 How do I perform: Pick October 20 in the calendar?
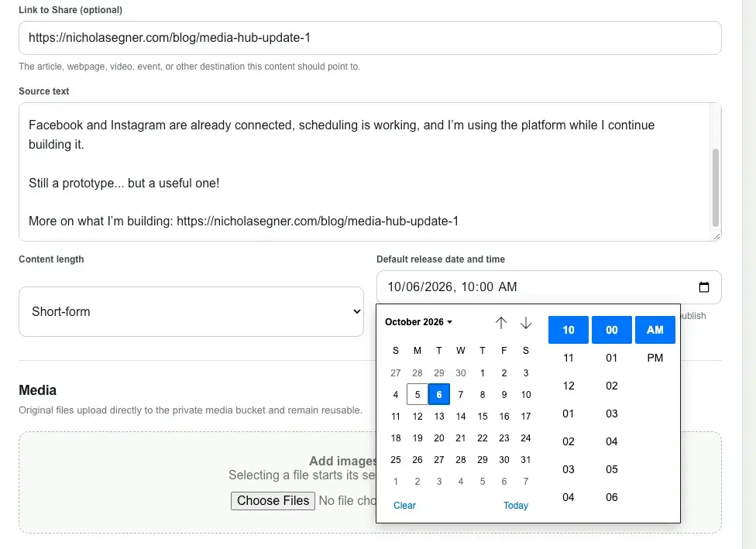(x=439, y=438)
